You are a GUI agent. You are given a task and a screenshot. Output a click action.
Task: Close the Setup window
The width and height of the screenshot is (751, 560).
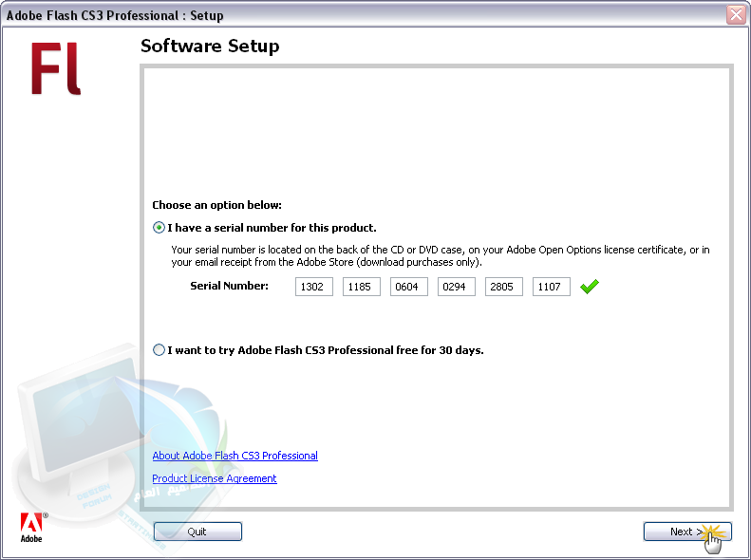coord(736,15)
